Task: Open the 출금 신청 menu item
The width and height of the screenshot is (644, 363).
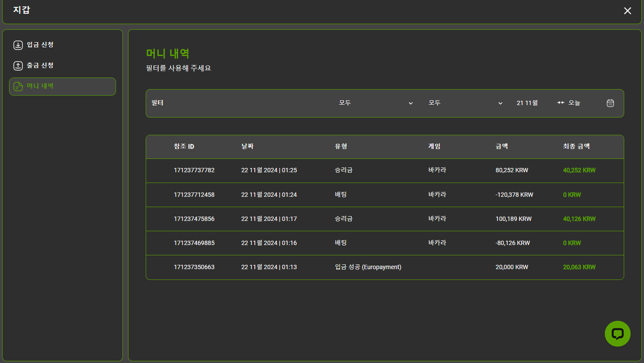Action: click(40, 65)
